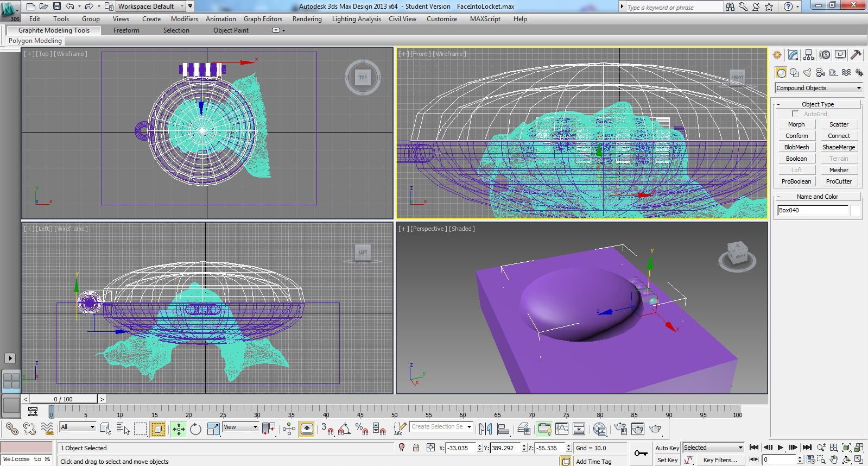Choose the Rectangular Selection Region tool
This screenshot has width=868, height=466.
(140, 429)
